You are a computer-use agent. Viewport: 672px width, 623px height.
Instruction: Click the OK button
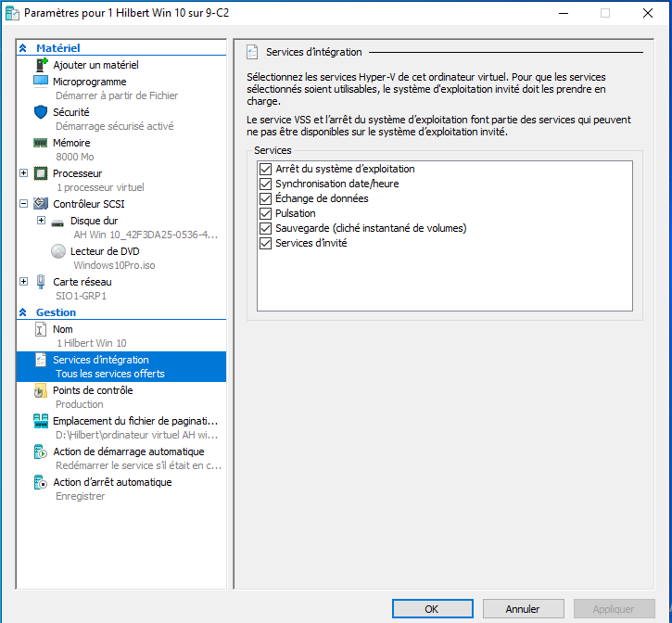(x=432, y=609)
